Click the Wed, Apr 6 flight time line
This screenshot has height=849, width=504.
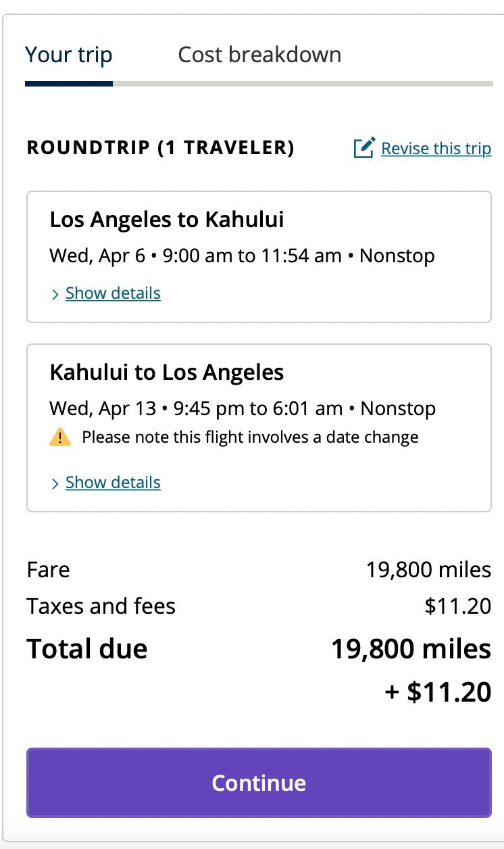point(242,256)
